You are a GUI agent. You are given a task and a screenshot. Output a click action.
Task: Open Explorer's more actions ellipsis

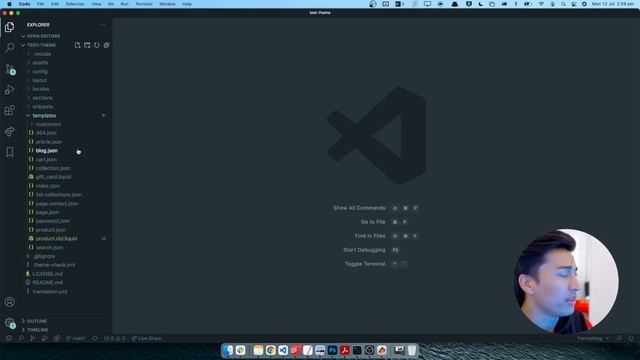coord(103,24)
